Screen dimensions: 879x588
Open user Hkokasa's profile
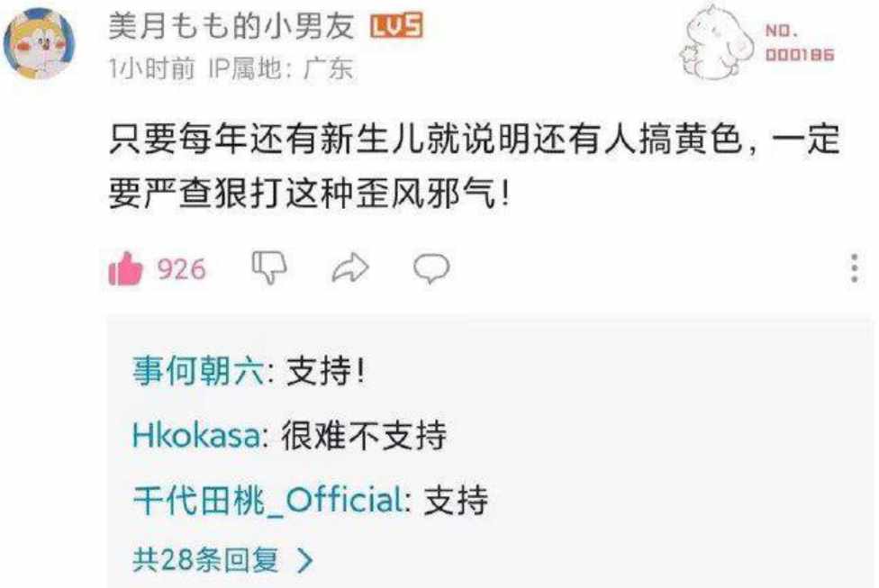pyautogui.click(x=196, y=436)
